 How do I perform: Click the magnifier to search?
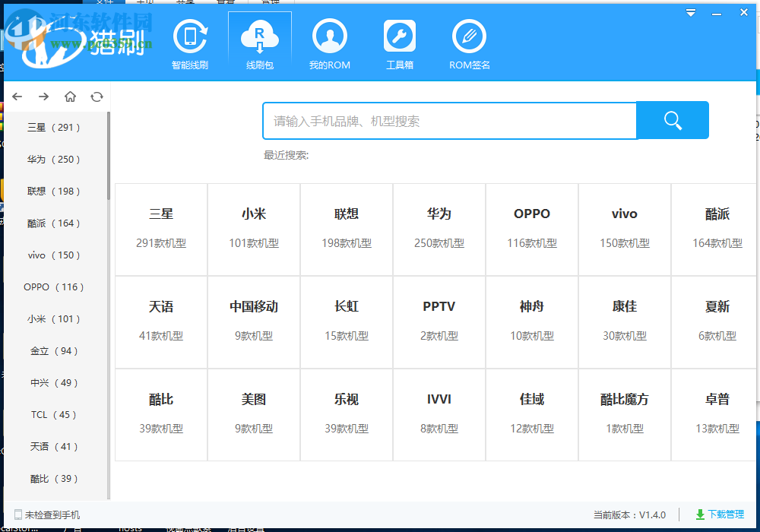click(x=672, y=119)
